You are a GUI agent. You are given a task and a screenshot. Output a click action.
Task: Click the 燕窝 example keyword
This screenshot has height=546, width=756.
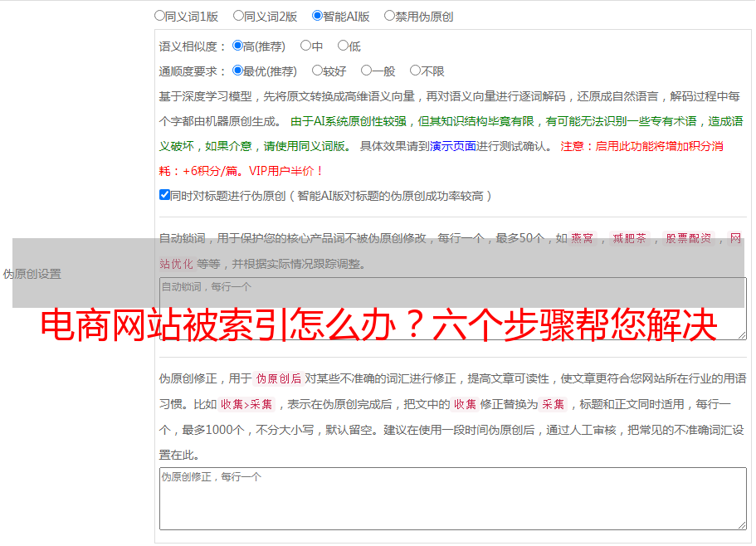(582, 238)
